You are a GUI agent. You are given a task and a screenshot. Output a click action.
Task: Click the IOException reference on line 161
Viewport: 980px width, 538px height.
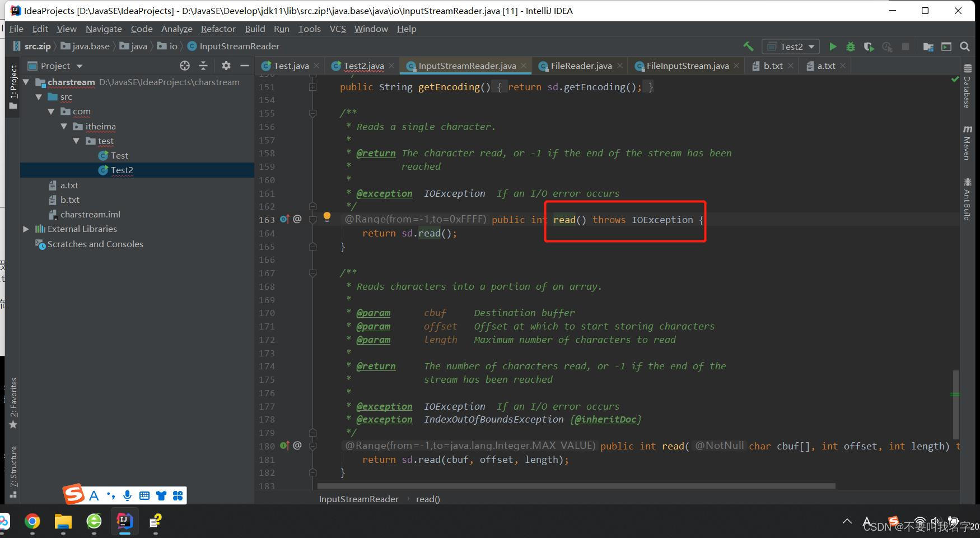pos(454,193)
